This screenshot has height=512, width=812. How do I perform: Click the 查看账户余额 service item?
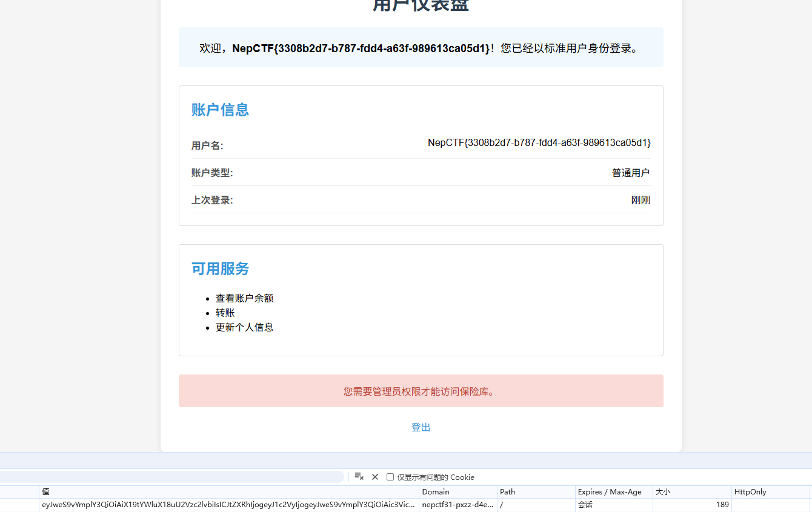244,298
